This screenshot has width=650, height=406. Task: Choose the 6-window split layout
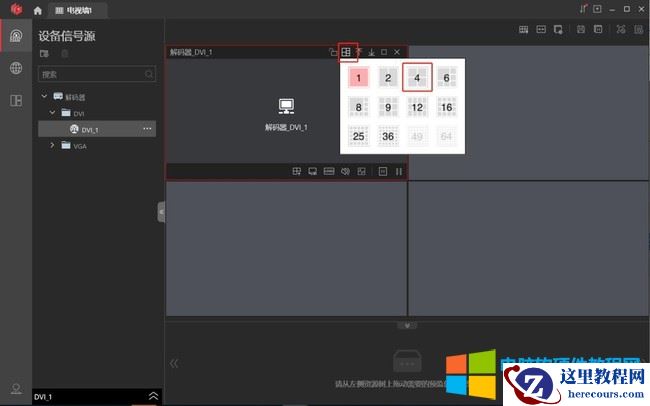446,78
